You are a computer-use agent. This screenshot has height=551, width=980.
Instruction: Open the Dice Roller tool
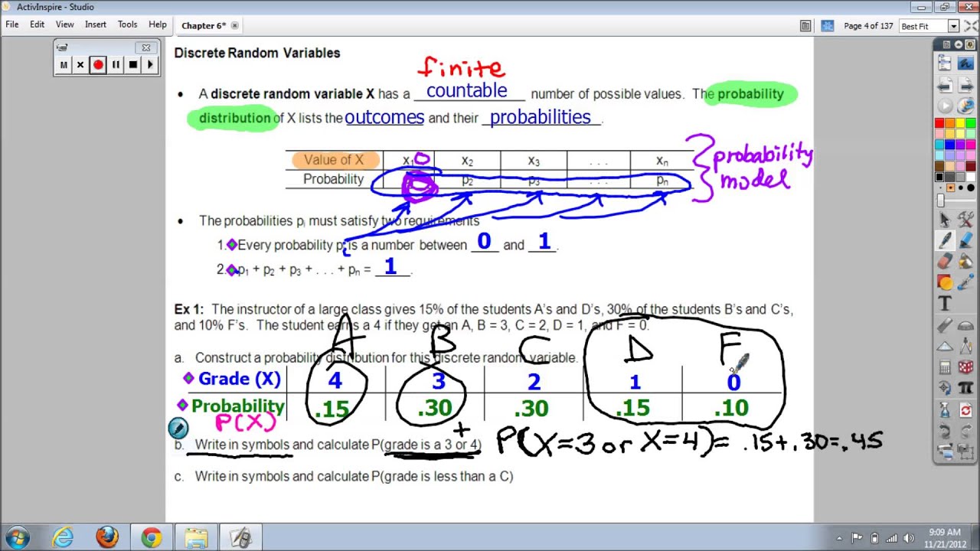966,367
